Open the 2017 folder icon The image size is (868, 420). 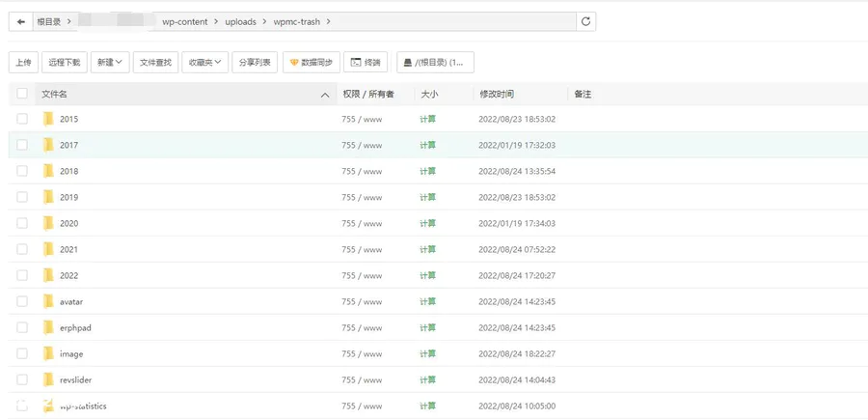point(48,145)
